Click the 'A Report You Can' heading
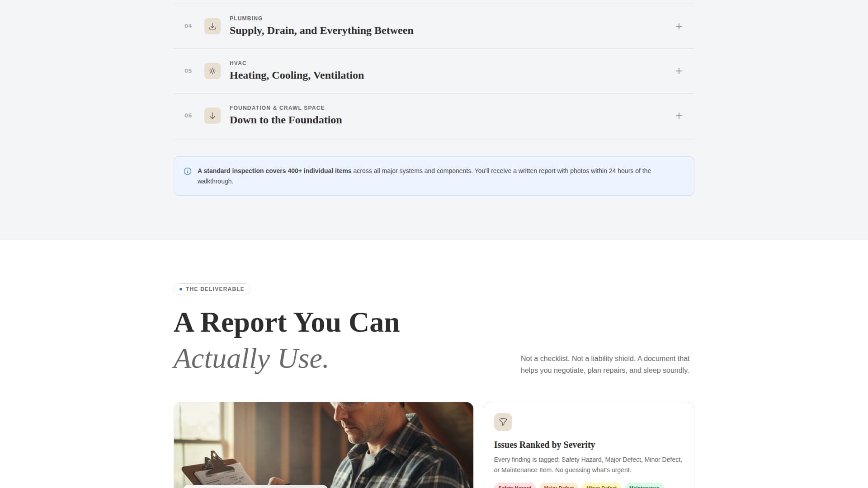This screenshot has height=488, width=868. coord(287,323)
